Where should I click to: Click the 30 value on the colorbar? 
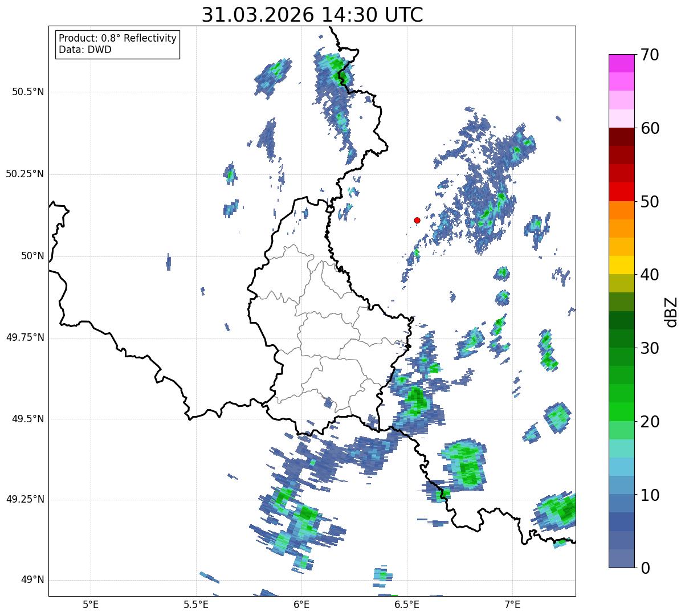[x=650, y=348]
